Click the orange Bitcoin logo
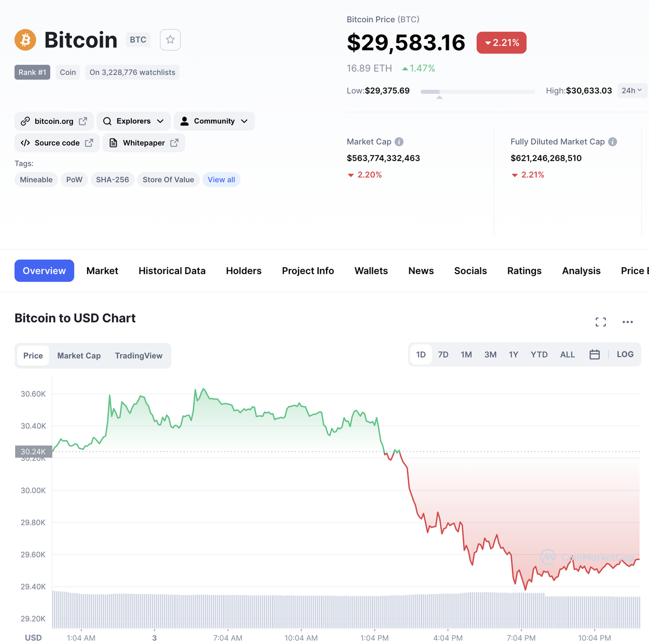The image size is (649, 644). coord(25,40)
